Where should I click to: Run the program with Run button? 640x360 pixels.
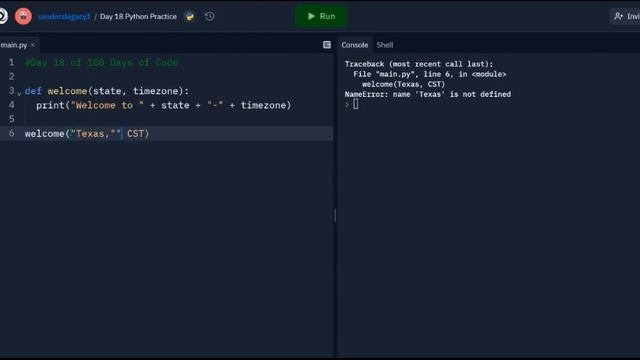pos(321,16)
